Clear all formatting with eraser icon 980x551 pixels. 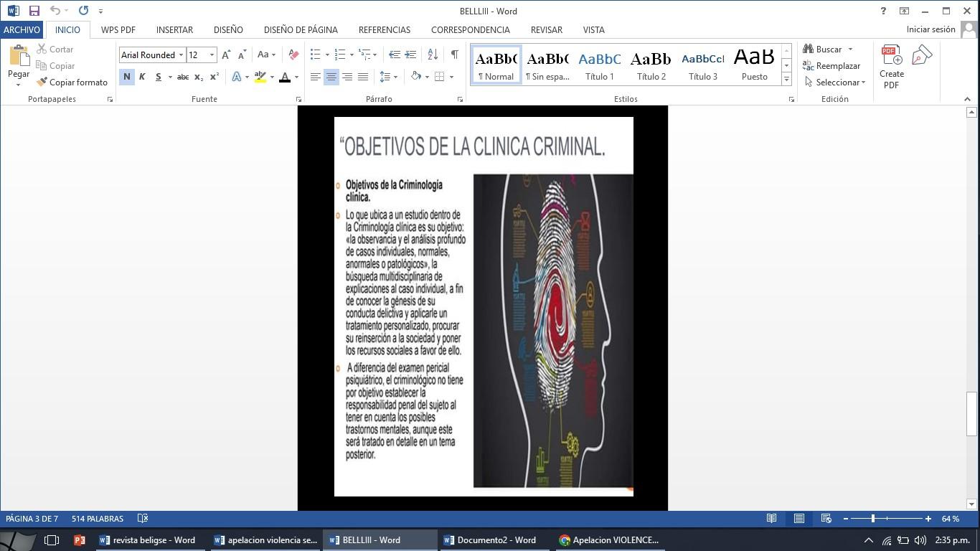click(293, 55)
